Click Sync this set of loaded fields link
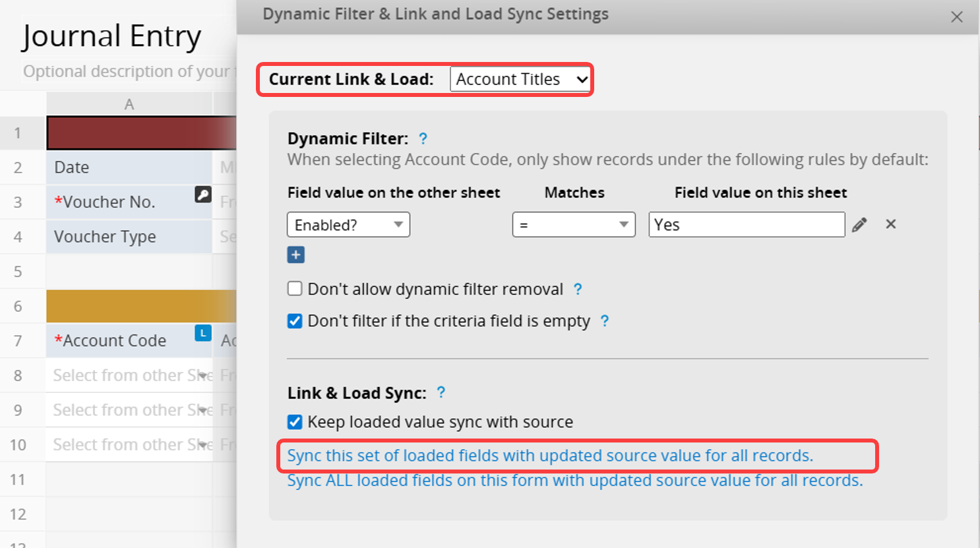Viewport: 980px width, 548px height. 550,456
